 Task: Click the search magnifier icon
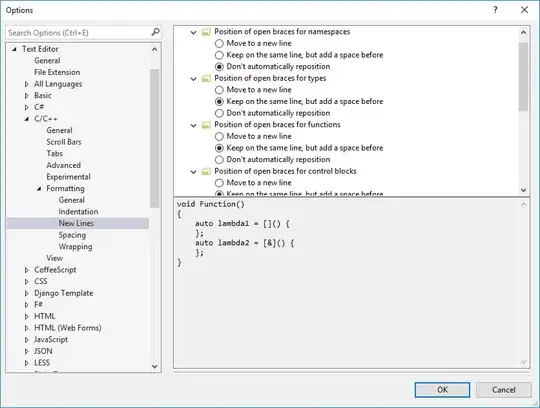(155, 32)
